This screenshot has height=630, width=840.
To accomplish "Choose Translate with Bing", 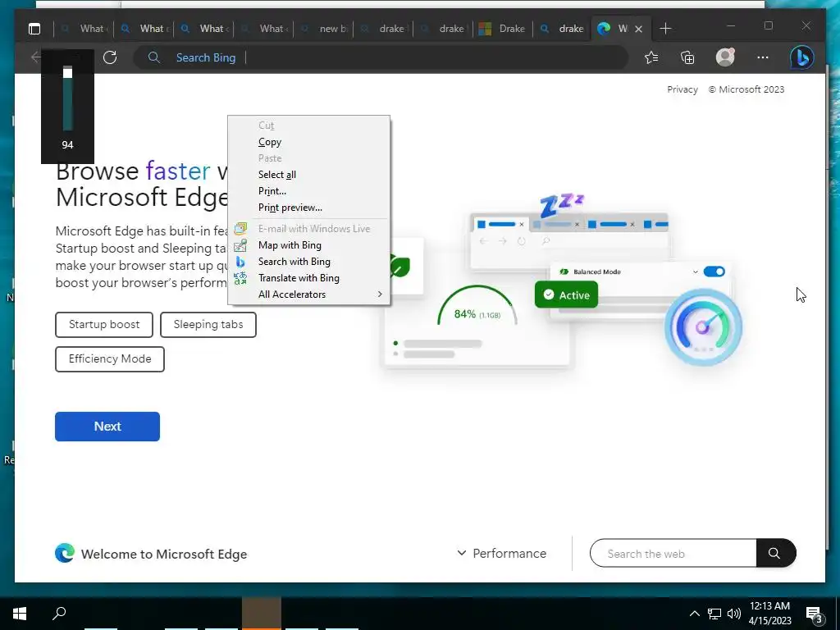I will (308, 278).
